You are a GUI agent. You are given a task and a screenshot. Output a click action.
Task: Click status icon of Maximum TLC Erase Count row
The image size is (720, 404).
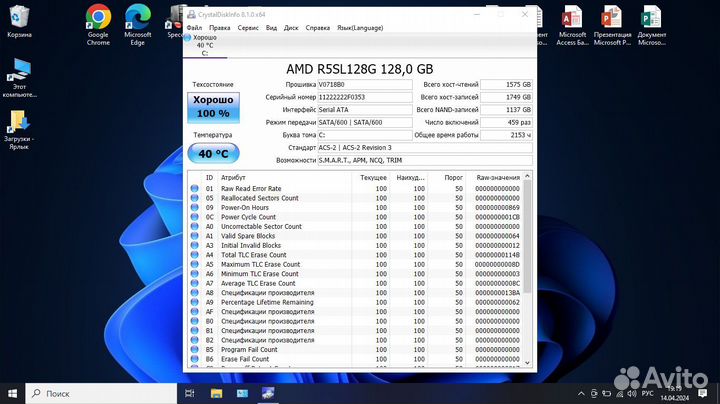[195, 264]
